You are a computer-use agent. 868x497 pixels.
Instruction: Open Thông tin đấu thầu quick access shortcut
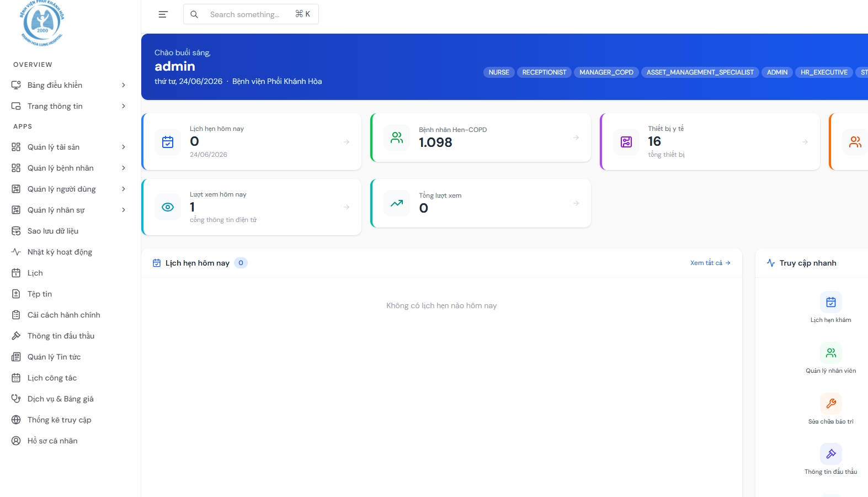830,459
